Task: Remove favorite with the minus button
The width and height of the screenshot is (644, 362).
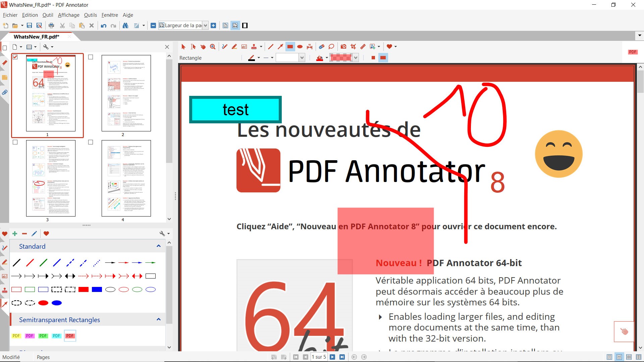Action: pyautogui.click(x=24, y=234)
